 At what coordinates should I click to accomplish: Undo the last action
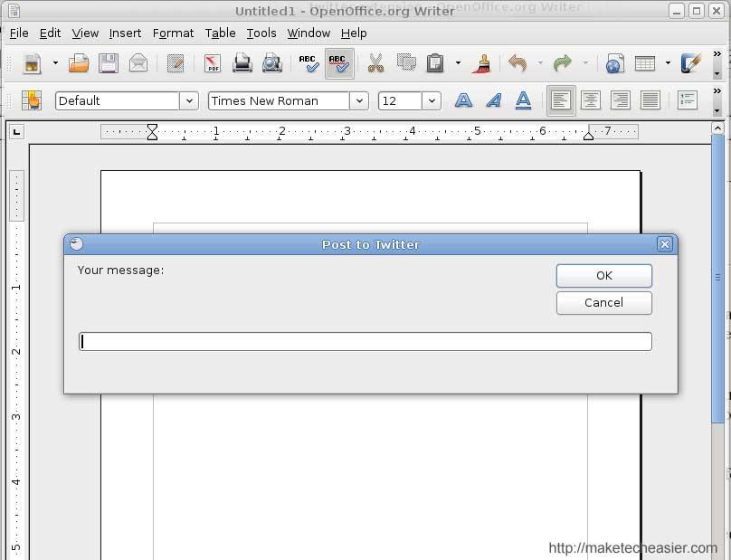(x=517, y=63)
